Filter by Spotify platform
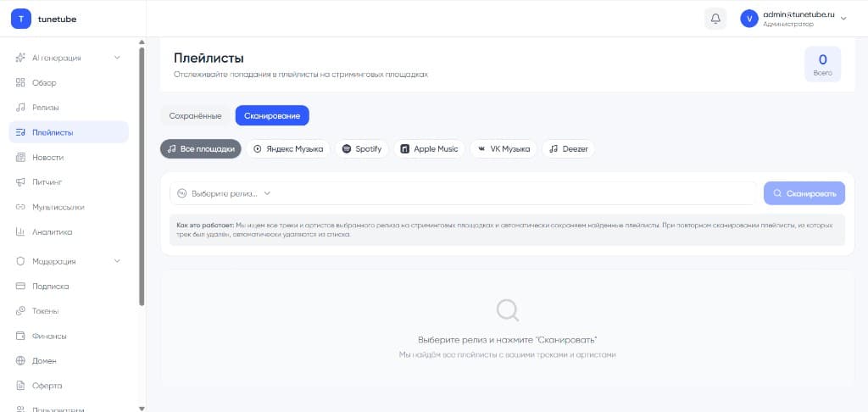This screenshot has width=868, height=412. [362, 149]
